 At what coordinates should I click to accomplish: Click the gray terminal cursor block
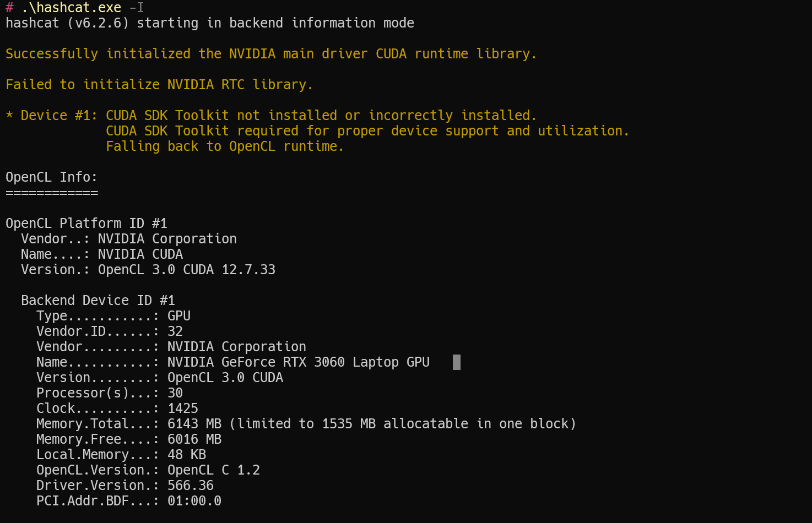[457, 362]
